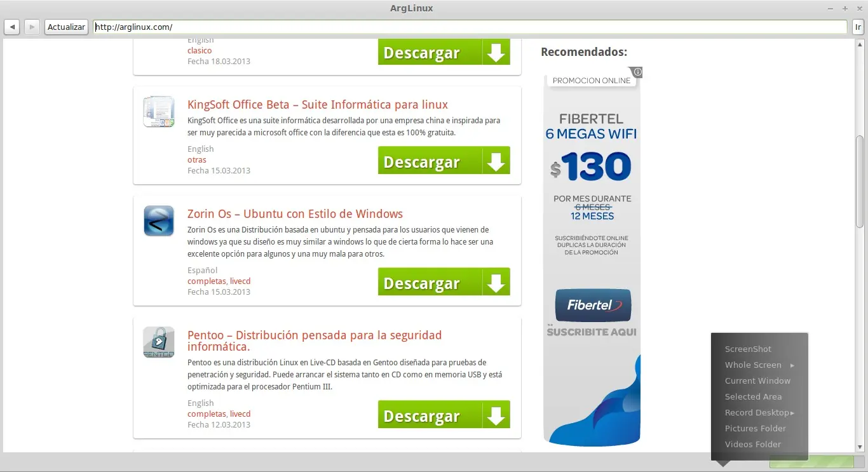Go forward with the right arrow button
The height and width of the screenshot is (472, 868).
[32, 27]
